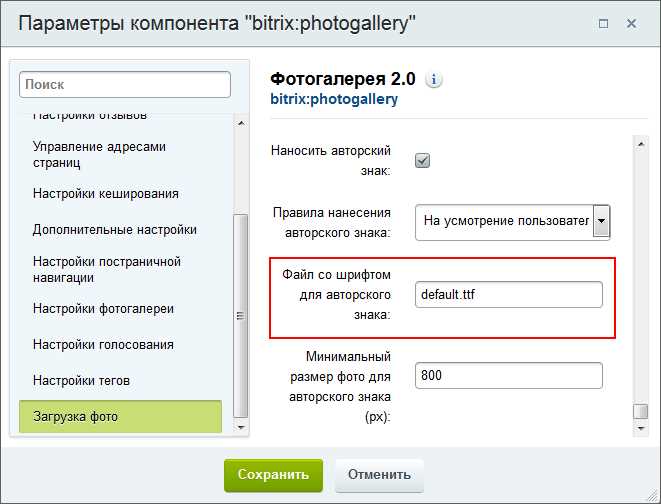Click the sidebar list scrollbar thumb
Image resolution: width=661 pixels, height=504 pixels.
241,316
